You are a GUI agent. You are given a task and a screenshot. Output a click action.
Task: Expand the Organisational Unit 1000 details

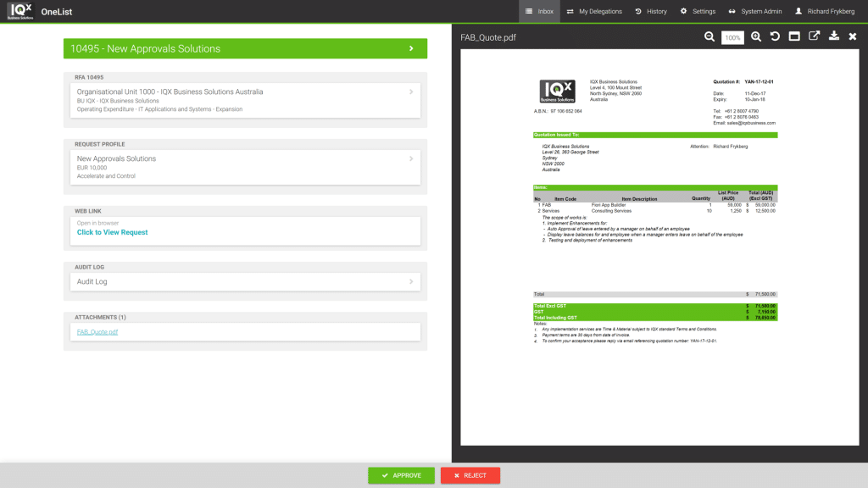tap(245, 97)
